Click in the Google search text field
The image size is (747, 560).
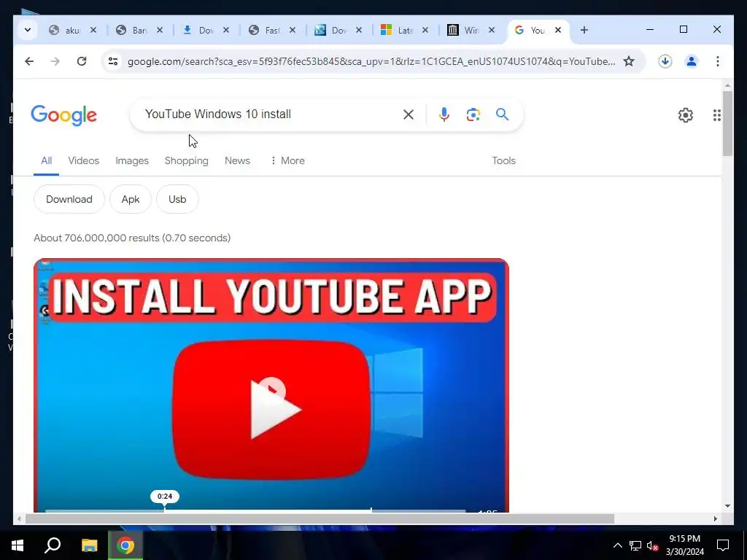tap(270, 114)
